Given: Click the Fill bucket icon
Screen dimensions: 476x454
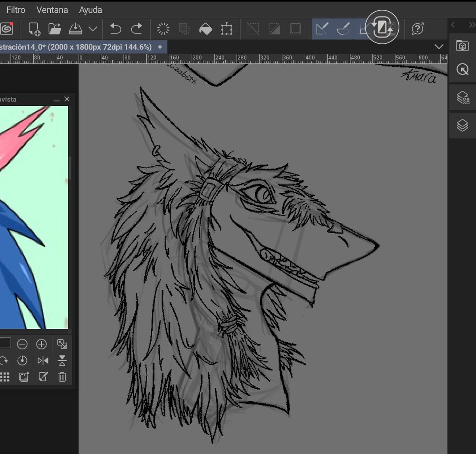Looking at the screenshot, I should click(205, 29).
